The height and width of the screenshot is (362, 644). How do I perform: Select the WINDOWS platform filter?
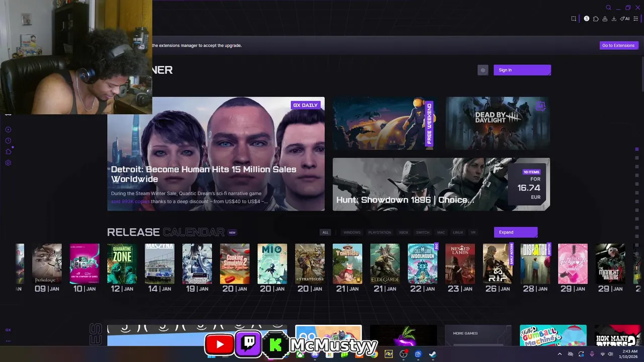pyautogui.click(x=352, y=232)
